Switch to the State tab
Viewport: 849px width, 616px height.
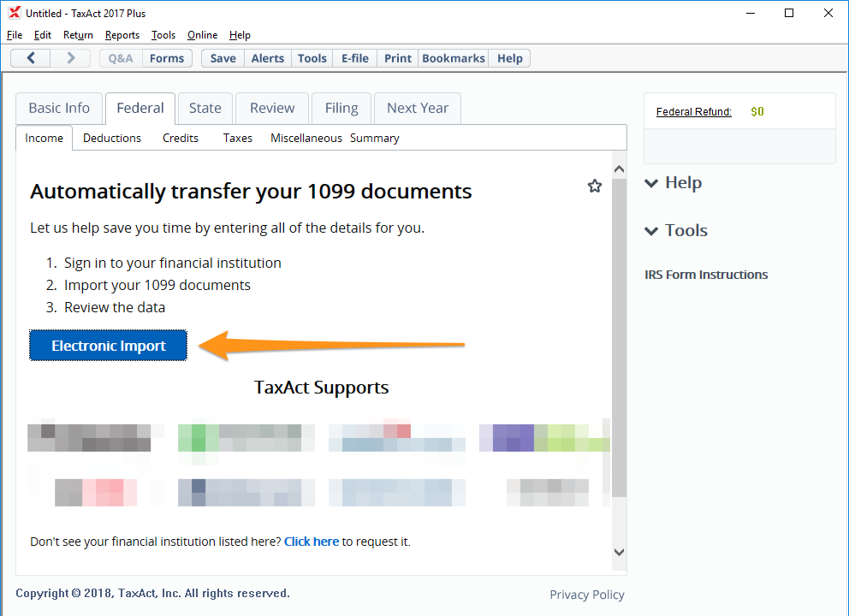coord(205,108)
